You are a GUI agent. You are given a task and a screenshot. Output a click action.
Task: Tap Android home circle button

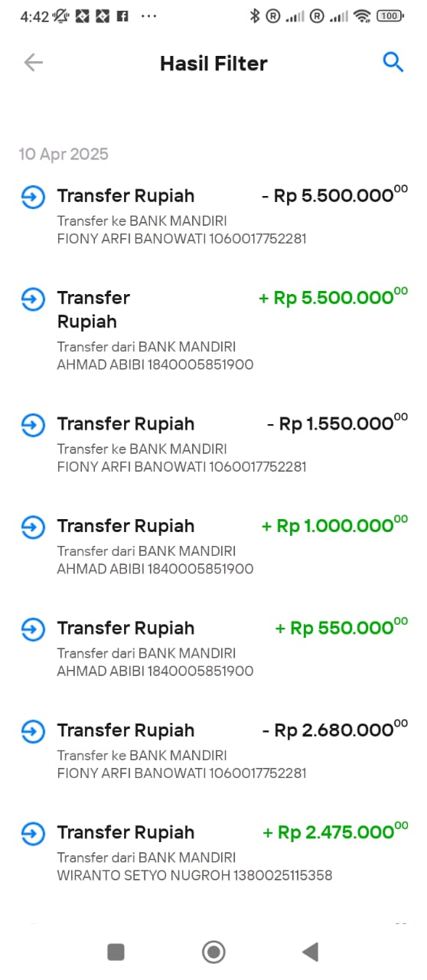pyautogui.click(x=213, y=952)
